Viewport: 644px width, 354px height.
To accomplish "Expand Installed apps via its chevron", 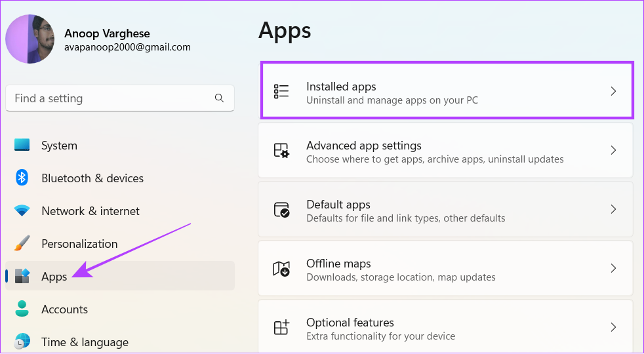I will [x=613, y=91].
